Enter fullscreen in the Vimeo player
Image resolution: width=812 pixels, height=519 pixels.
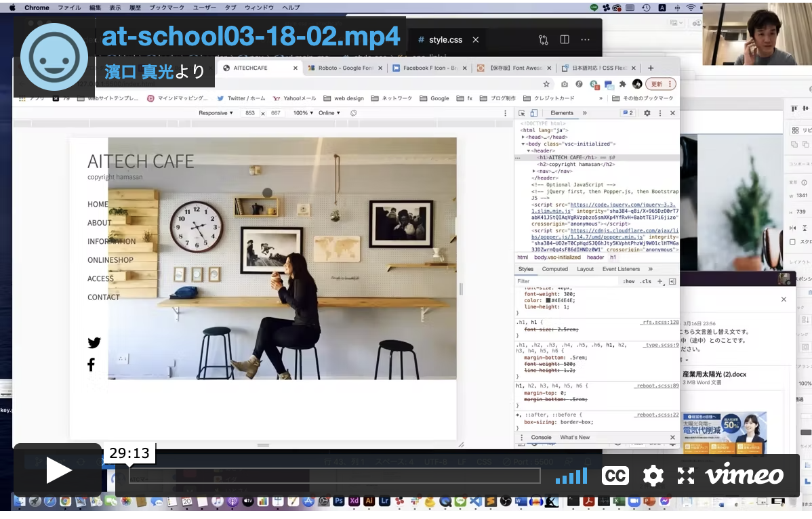coord(686,476)
